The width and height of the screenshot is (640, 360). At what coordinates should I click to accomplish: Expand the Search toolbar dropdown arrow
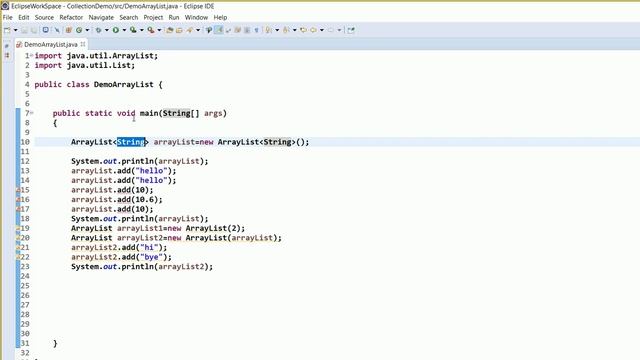198,30
